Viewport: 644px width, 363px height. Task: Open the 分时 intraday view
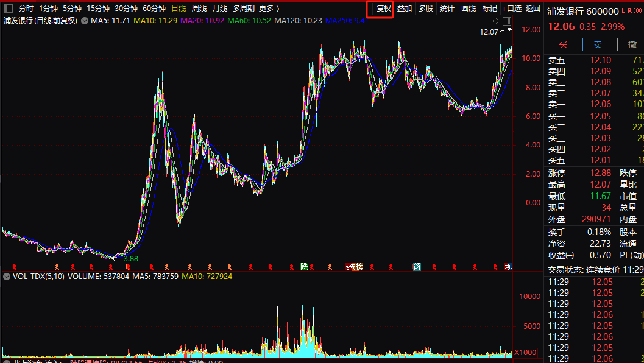[26, 9]
